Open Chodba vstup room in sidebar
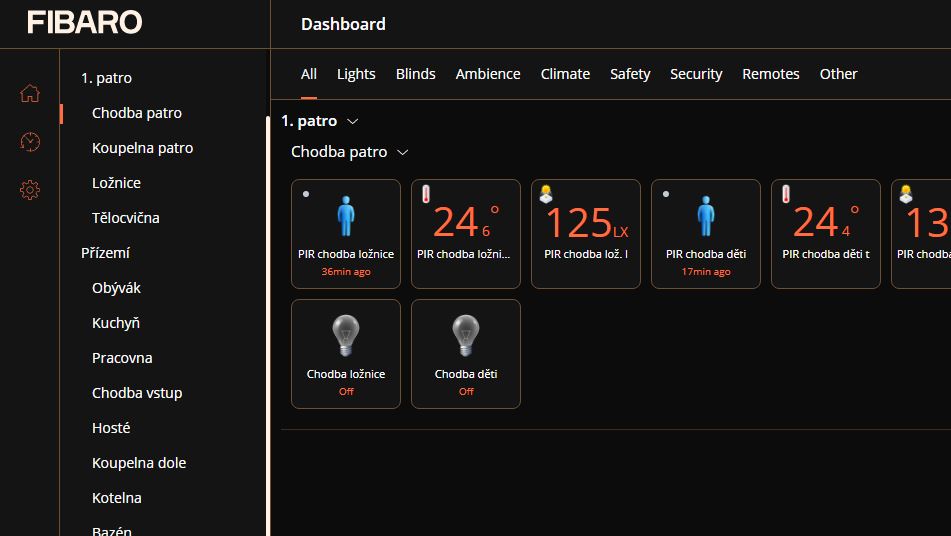The width and height of the screenshot is (951, 536). [136, 393]
